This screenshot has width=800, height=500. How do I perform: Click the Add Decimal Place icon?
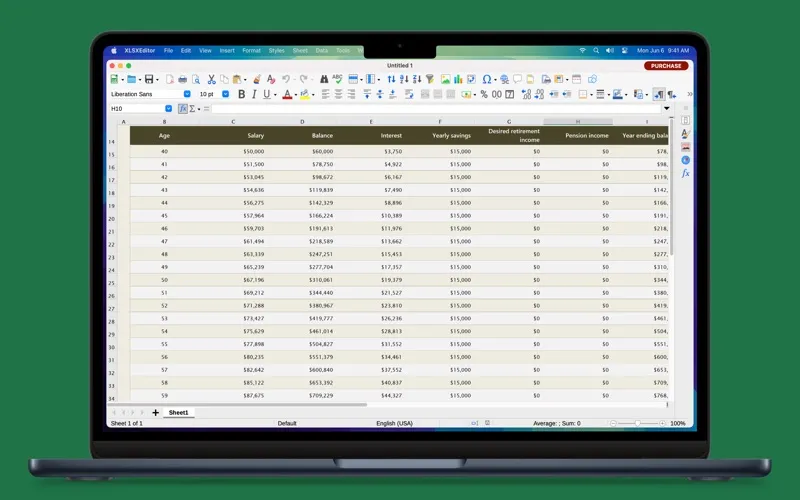click(x=526, y=94)
